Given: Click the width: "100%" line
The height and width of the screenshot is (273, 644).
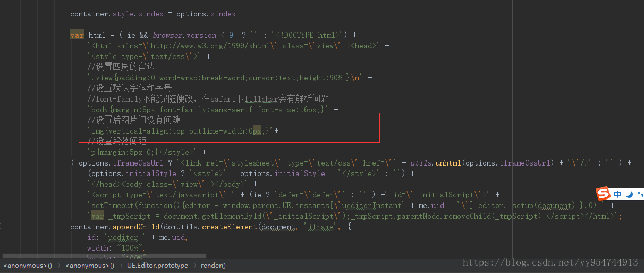Looking at the screenshot, I should pyautogui.click(x=116, y=248).
